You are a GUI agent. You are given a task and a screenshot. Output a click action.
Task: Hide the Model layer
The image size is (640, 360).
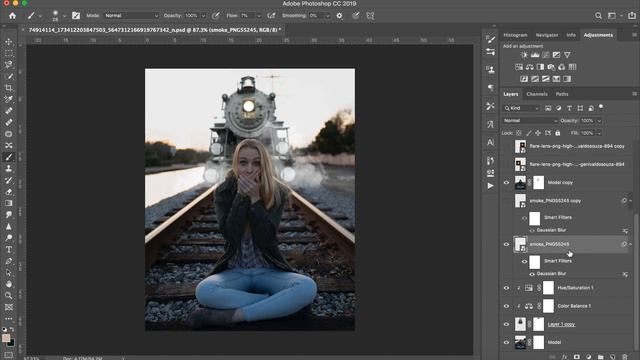(507, 342)
